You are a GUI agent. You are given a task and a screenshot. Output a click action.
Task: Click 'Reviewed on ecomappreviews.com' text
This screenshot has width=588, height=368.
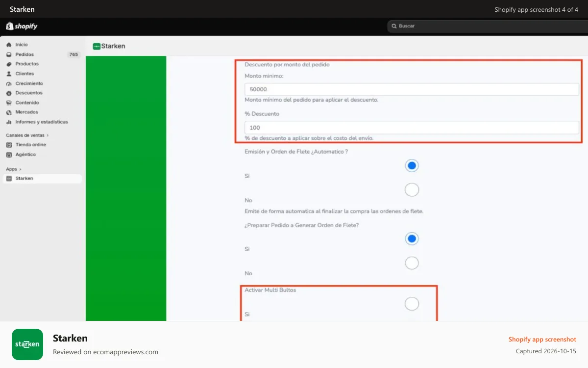(x=105, y=352)
